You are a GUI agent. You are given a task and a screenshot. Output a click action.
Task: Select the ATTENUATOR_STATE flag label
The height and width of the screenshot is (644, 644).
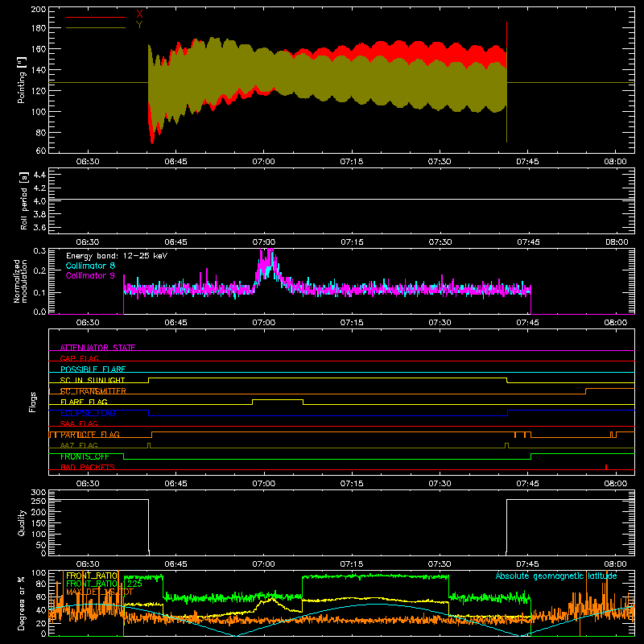point(97,348)
